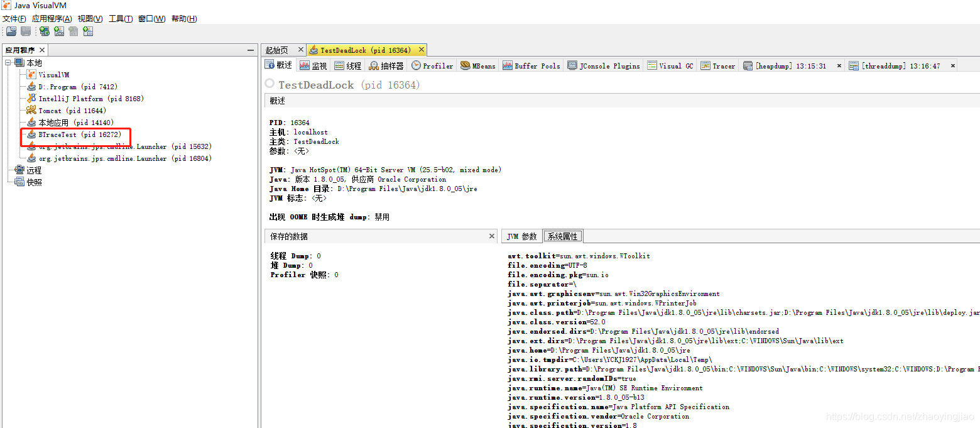Viewport: 980px width, 428px height.
Task: Close the [heapdump] 13:15:31 tab
Action: coord(839,65)
